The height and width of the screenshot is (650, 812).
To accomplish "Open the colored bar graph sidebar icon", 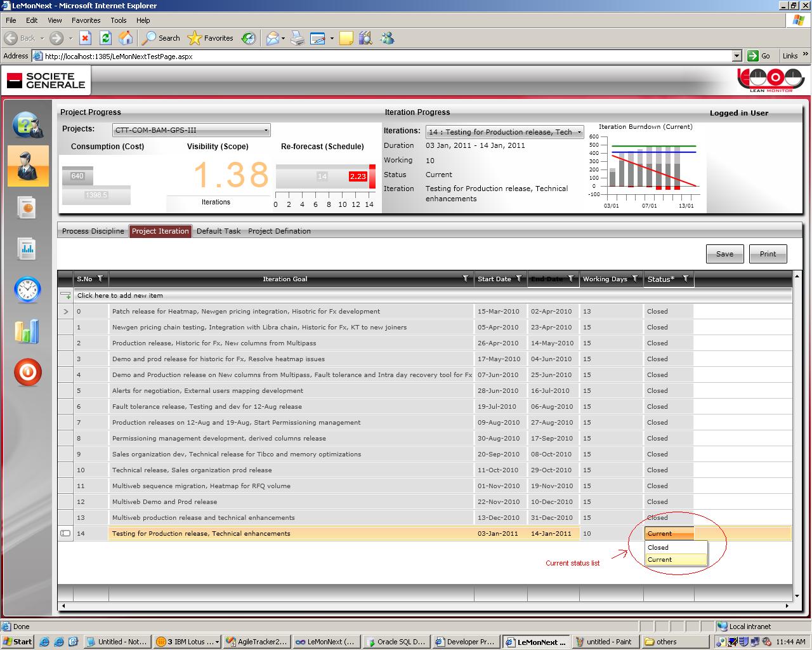I will pos(27,331).
